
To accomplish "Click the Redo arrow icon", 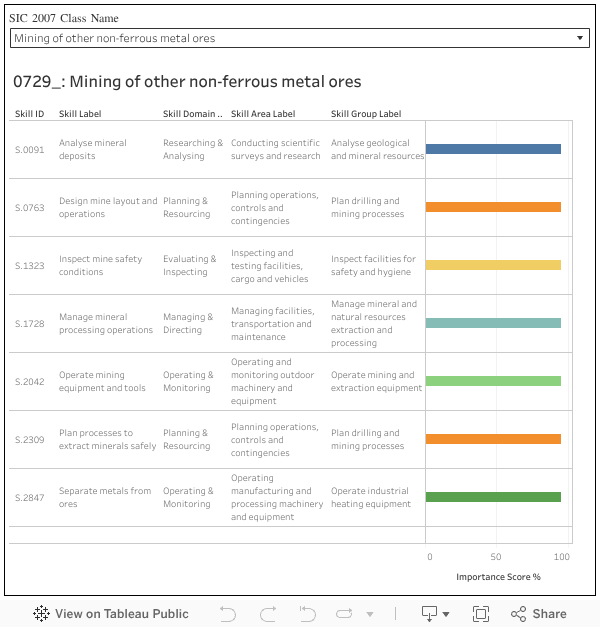I will [x=267, y=614].
